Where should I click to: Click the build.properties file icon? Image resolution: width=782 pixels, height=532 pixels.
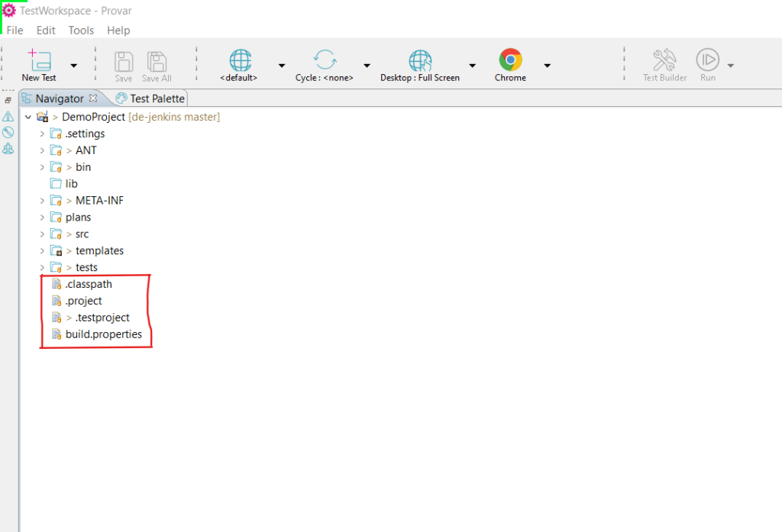coord(57,334)
